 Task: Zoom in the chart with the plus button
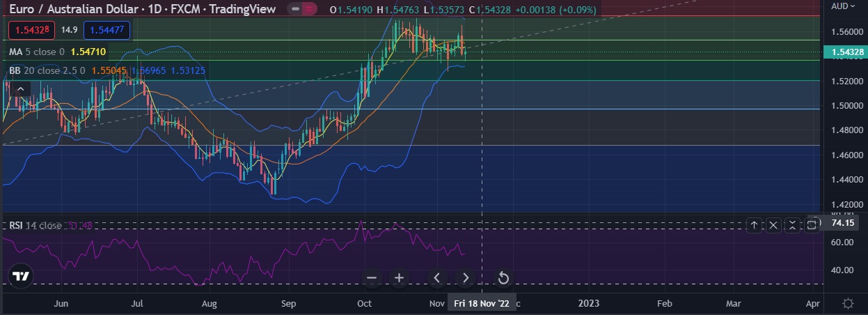[399, 278]
